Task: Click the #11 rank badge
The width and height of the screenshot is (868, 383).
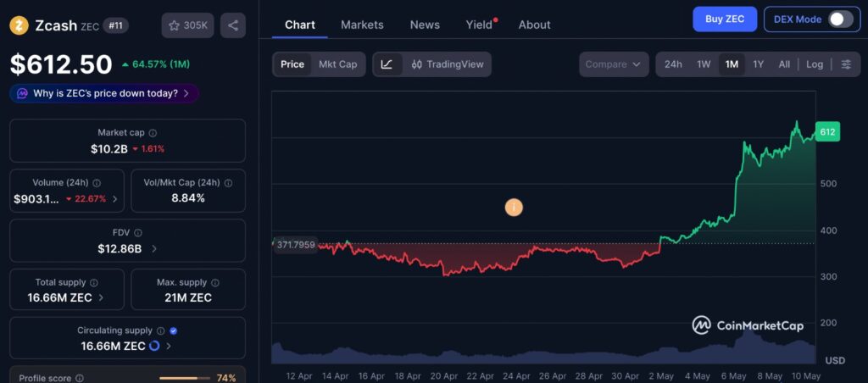Action: (x=115, y=25)
